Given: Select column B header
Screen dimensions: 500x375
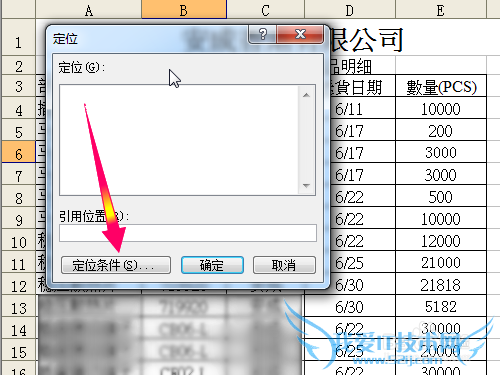Looking at the screenshot, I should [184, 10].
